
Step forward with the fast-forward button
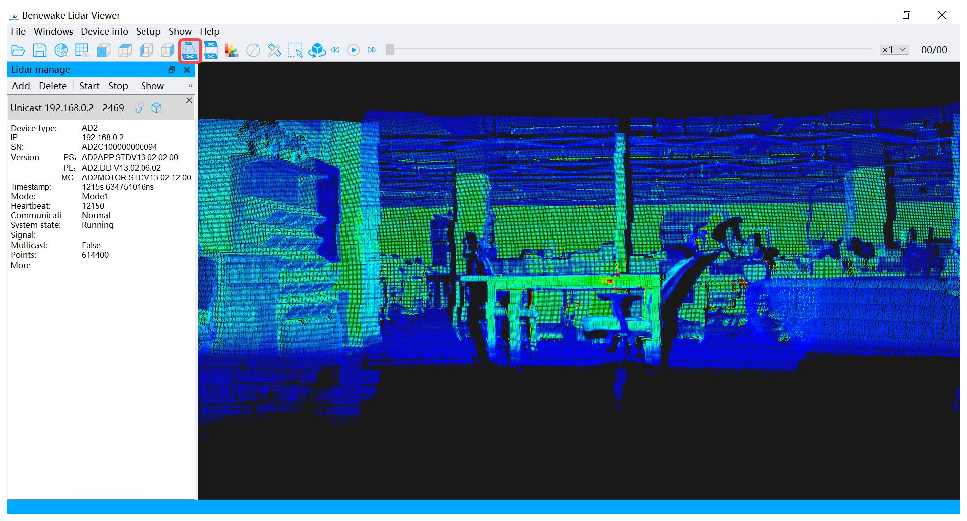point(372,50)
